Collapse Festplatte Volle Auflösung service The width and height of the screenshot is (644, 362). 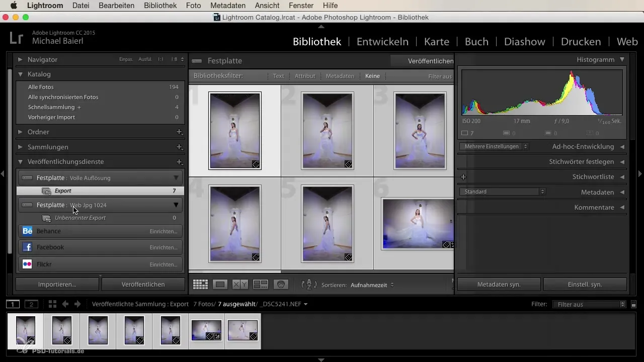(x=176, y=177)
